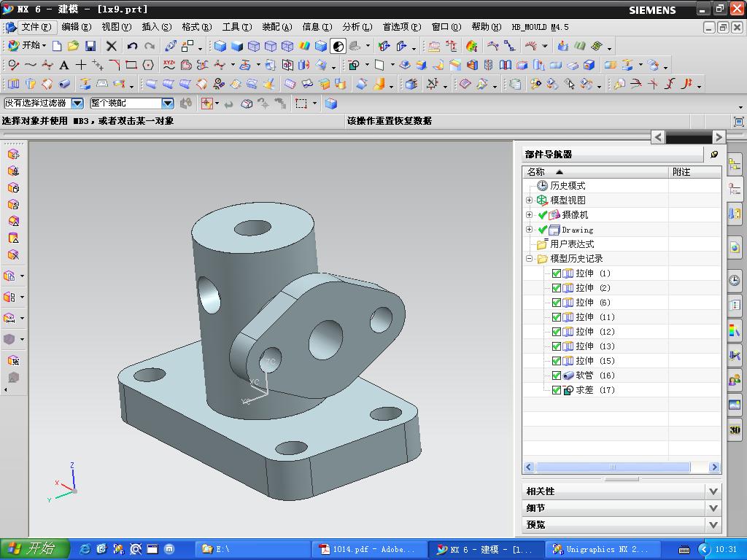Open the selection filter dropdown
Screen dimensions: 747x560
[77, 103]
